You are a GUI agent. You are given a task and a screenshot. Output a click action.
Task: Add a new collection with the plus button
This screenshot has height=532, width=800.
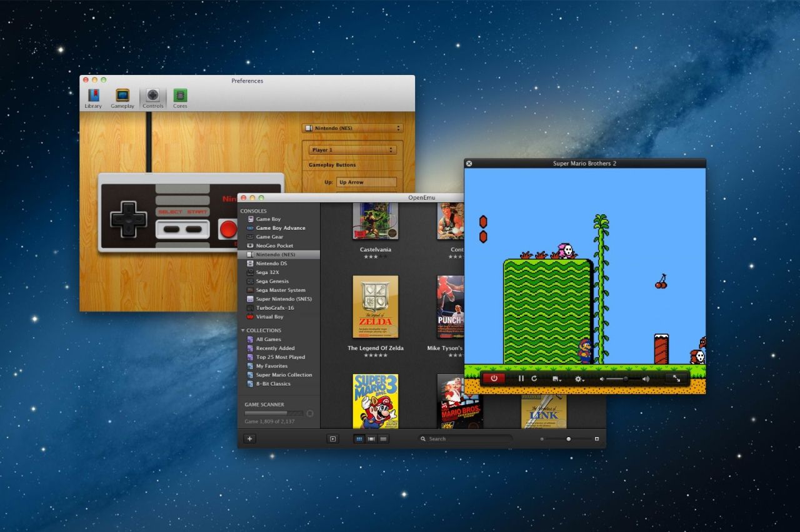[x=249, y=439]
